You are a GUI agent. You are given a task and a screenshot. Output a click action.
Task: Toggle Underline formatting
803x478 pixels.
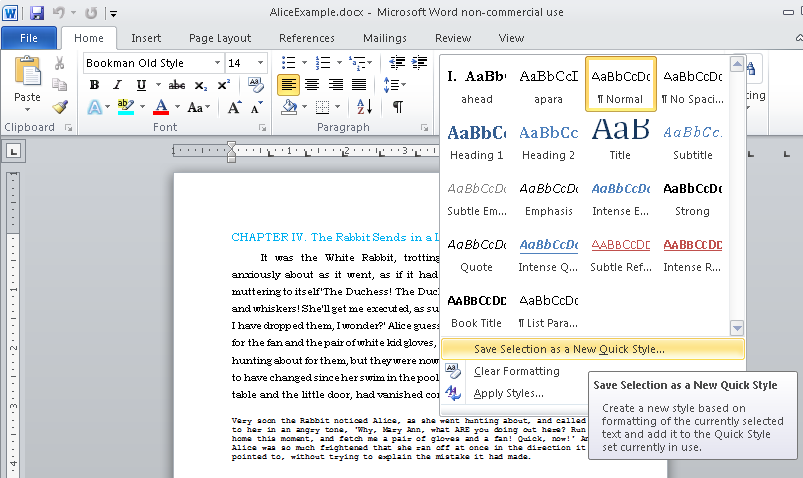pyautogui.click(x=141, y=85)
